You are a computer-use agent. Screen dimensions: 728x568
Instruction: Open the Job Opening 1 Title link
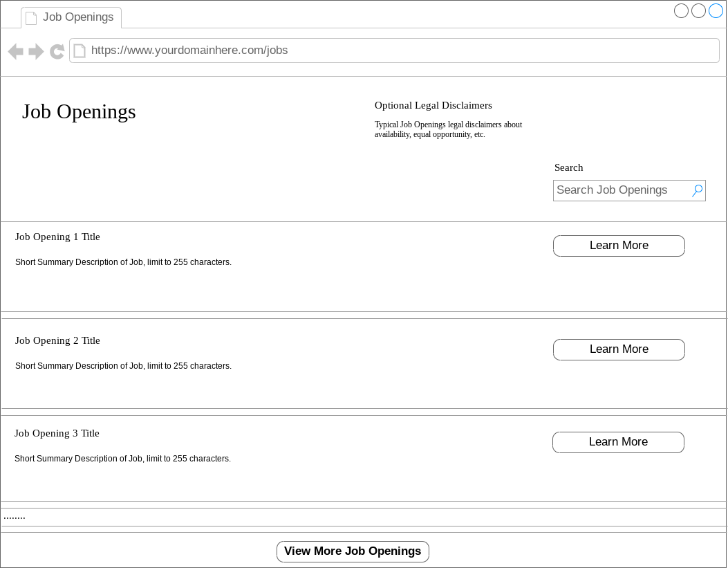pyautogui.click(x=57, y=237)
